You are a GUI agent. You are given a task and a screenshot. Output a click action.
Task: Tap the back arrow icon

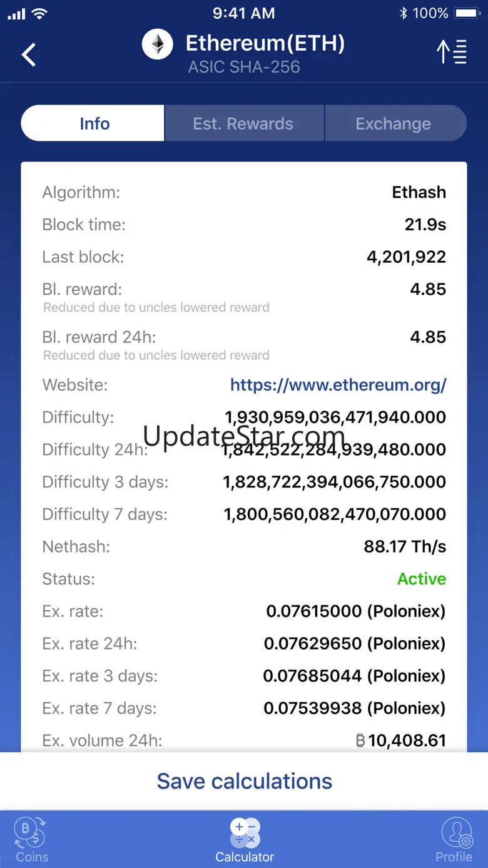pos(29,54)
